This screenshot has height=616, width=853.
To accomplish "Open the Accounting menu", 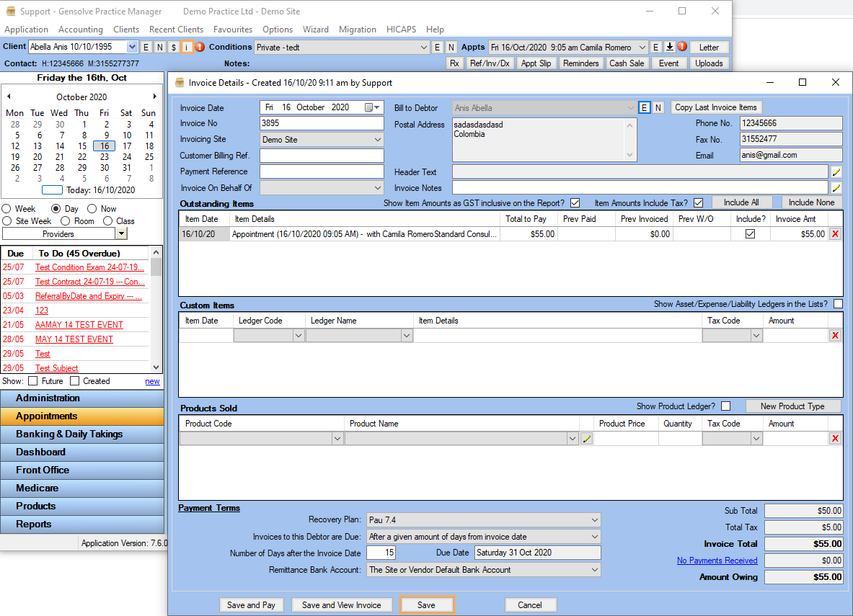I will point(81,30).
